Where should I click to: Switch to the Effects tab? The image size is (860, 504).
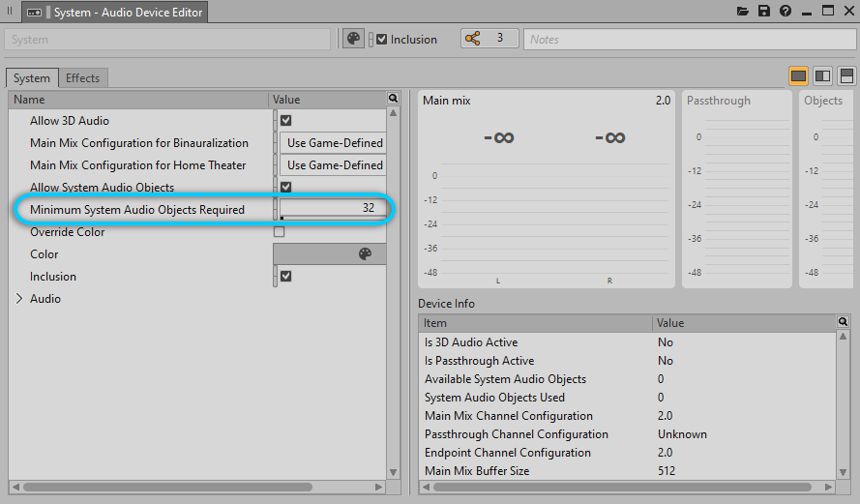[82, 78]
